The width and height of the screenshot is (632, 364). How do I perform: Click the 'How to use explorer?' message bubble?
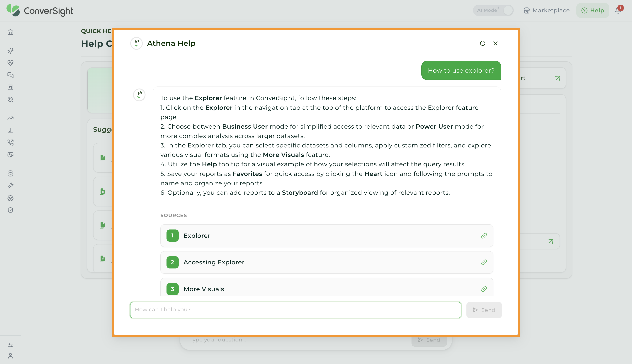461,71
